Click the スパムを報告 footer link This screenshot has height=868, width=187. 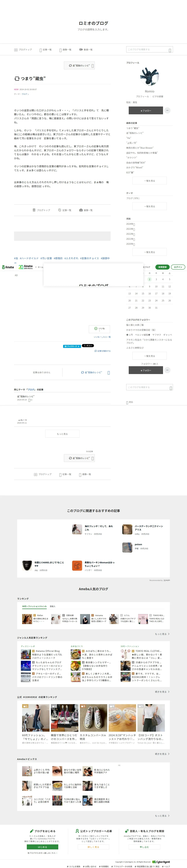(x=74, y=866)
